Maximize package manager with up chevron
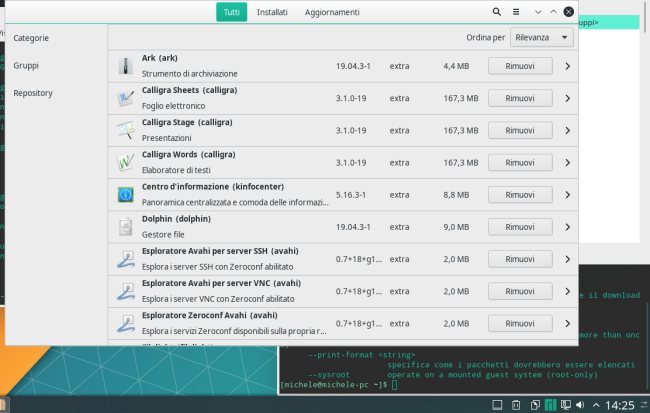Screen dimensions: 650x413 [553, 12]
